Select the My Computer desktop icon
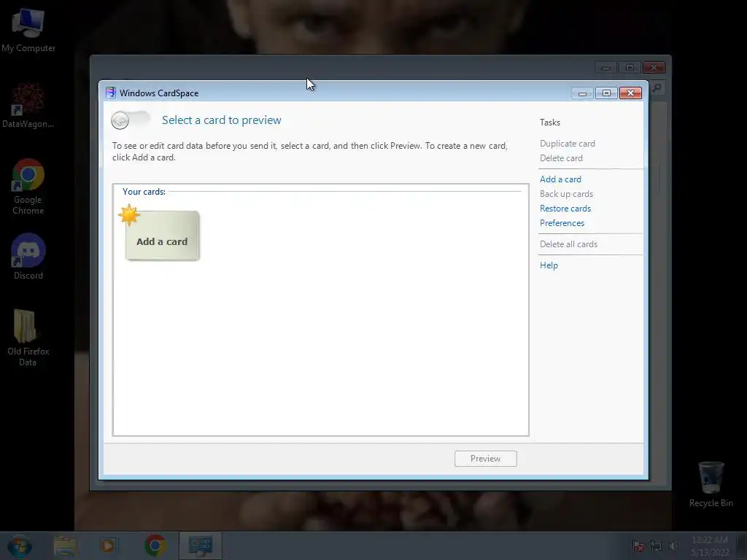Screen dimensions: 747x560 [x=28, y=29]
